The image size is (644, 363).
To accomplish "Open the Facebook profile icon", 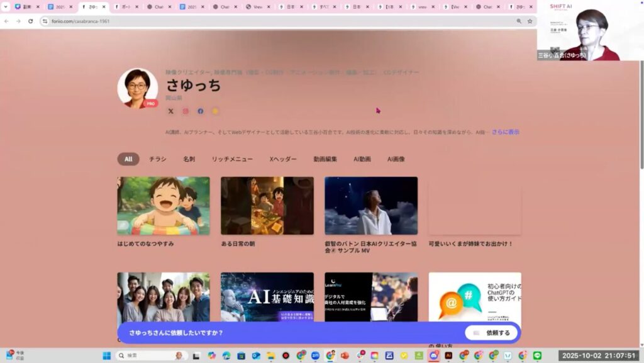I will pos(201,111).
